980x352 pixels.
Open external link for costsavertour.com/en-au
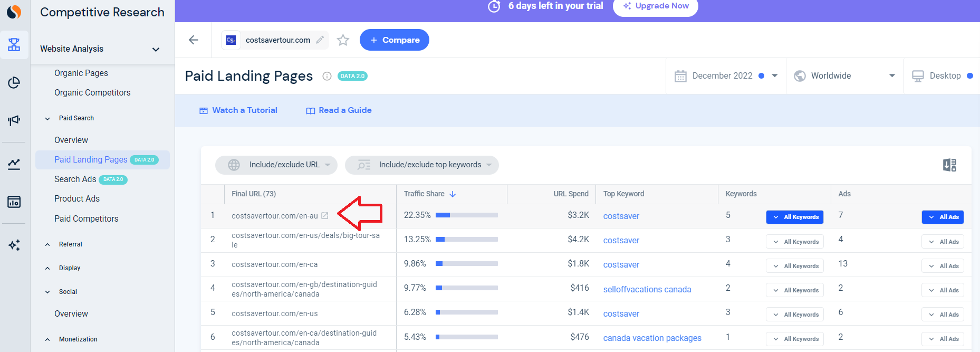(x=325, y=216)
